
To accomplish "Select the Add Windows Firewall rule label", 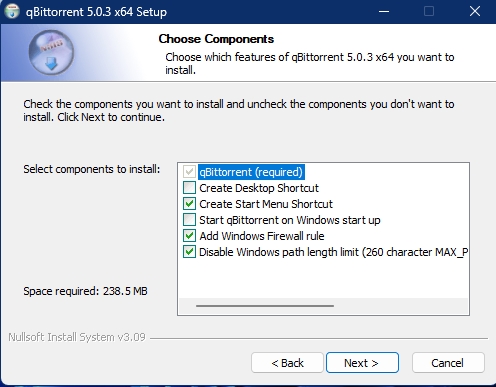I will tap(262, 236).
